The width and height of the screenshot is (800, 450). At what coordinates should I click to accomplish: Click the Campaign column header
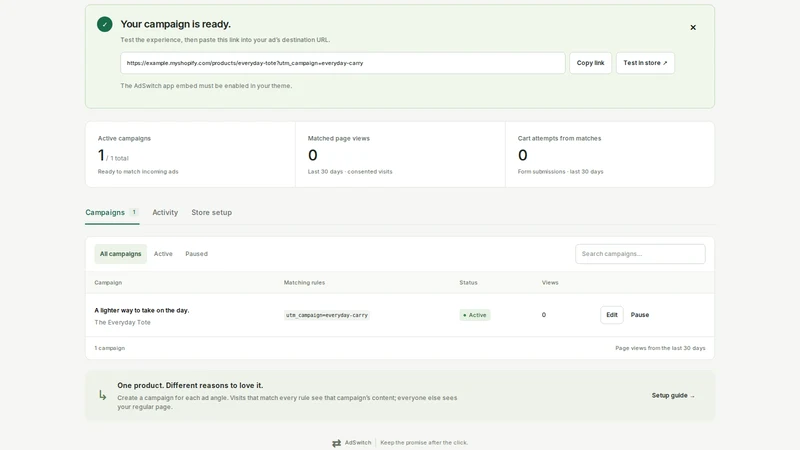coord(108,283)
